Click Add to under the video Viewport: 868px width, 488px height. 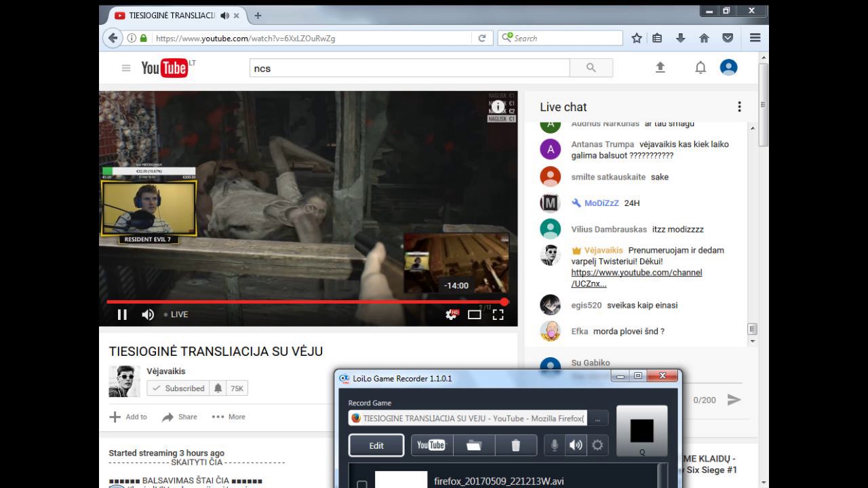[x=128, y=417]
